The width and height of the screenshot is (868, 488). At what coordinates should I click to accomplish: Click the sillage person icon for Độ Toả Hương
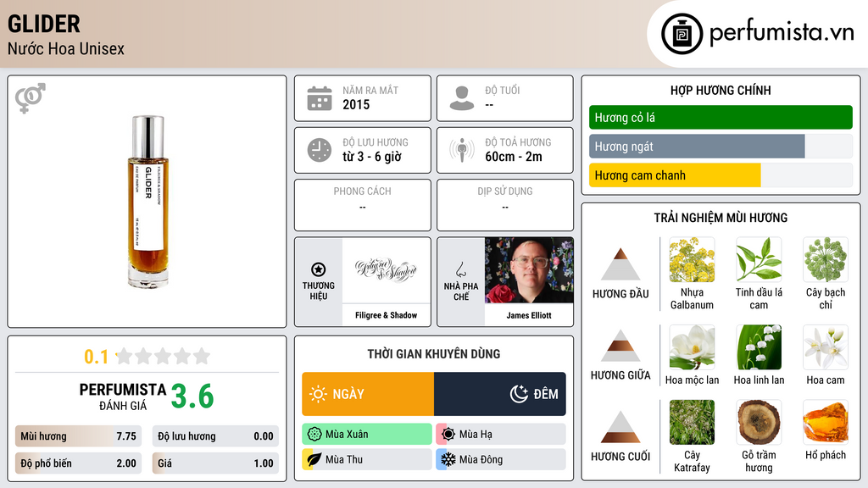[x=462, y=151]
